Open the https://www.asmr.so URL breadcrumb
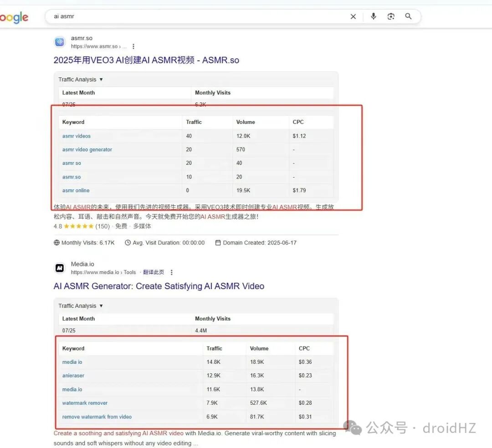492x448 pixels. [x=98, y=46]
